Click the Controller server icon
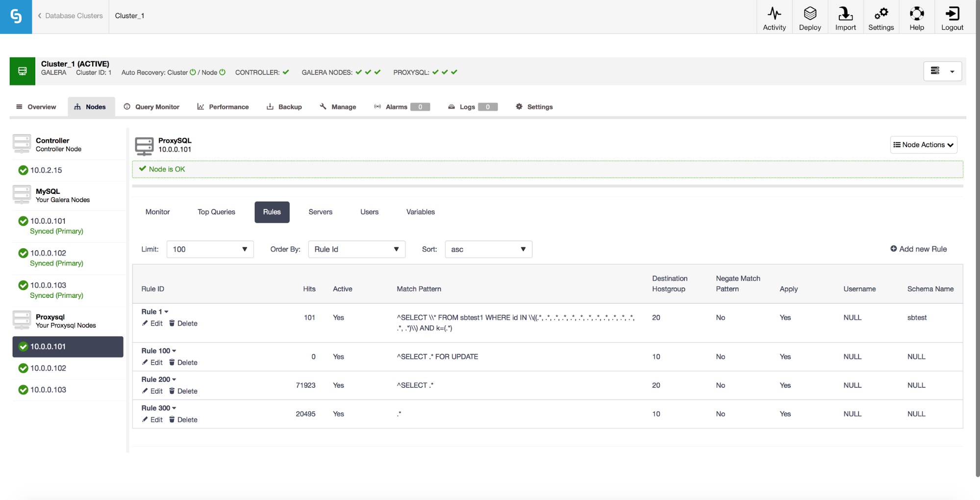The width and height of the screenshot is (980, 500). click(22, 144)
